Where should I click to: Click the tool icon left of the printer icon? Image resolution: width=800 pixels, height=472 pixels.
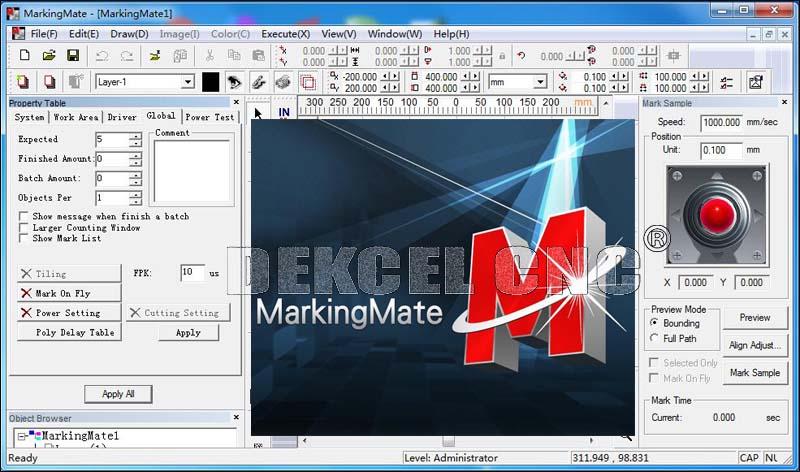tap(259, 82)
